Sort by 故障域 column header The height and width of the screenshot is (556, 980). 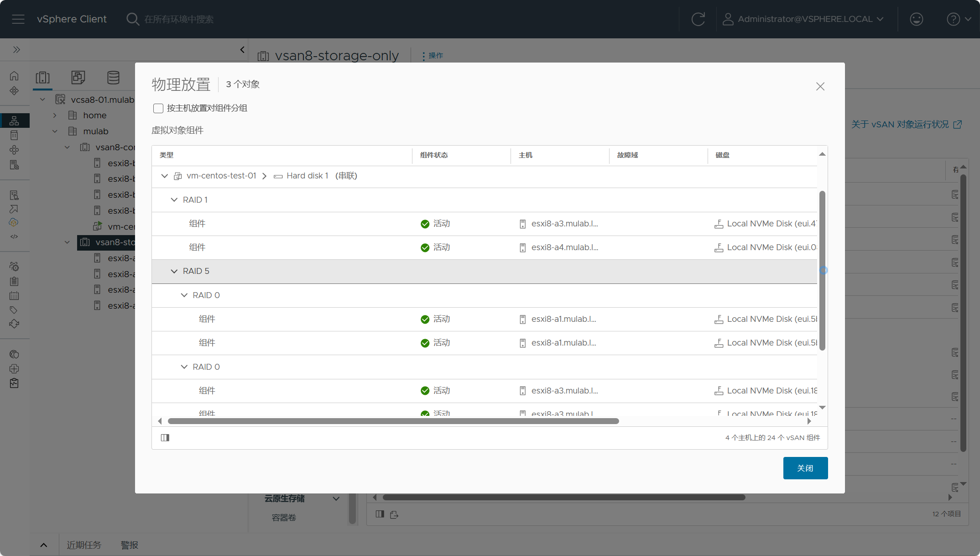[628, 155]
